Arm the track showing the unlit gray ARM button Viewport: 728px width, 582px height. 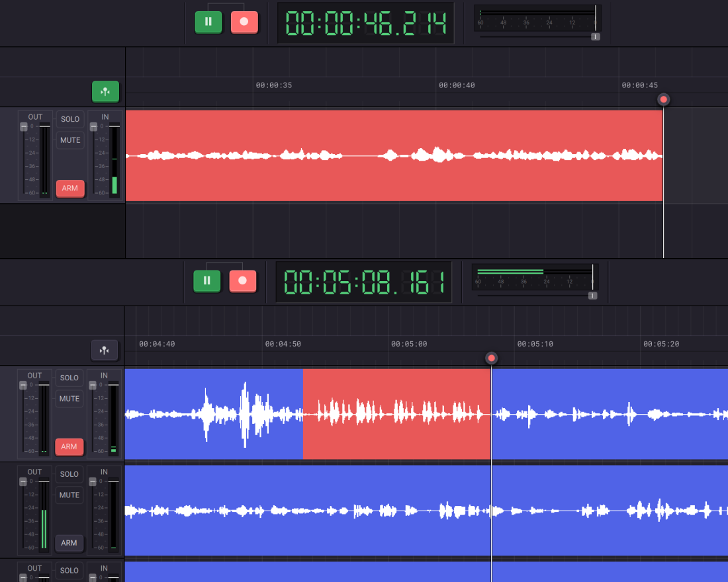coord(69,543)
